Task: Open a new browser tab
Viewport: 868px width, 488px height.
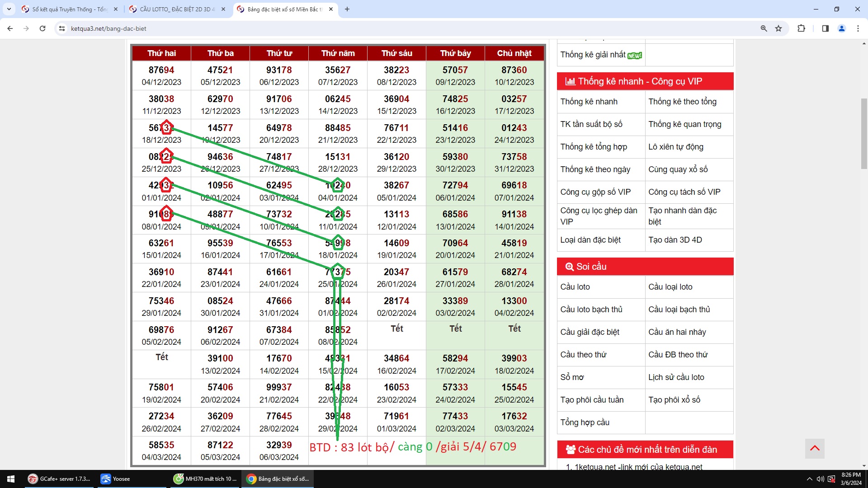Action: [347, 9]
